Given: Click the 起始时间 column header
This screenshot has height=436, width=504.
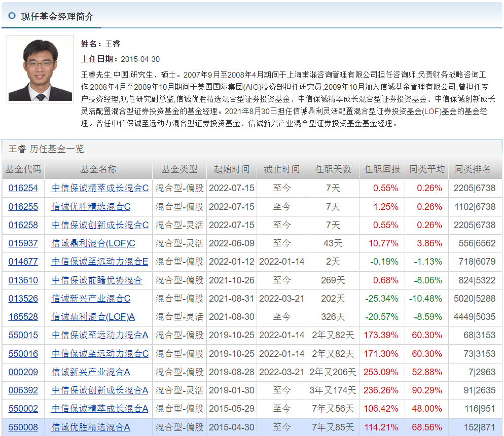Looking at the screenshot, I should click(x=231, y=170).
